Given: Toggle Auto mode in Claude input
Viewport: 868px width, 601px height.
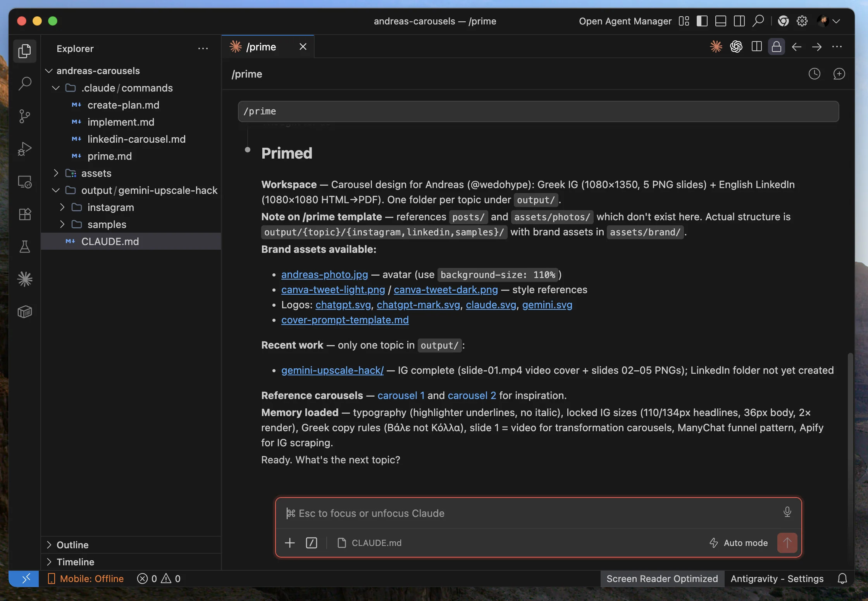Looking at the screenshot, I should pyautogui.click(x=739, y=543).
